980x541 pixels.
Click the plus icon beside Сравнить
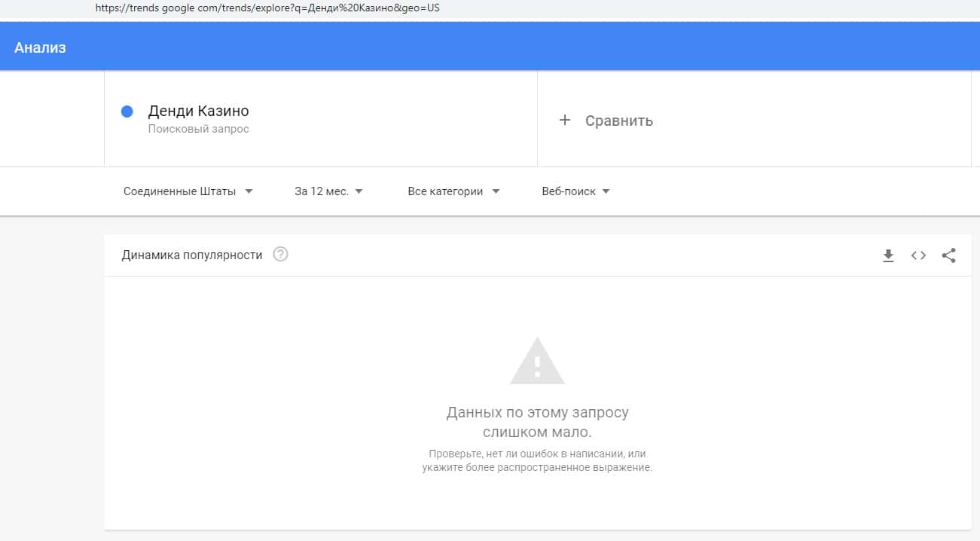click(565, 120)
